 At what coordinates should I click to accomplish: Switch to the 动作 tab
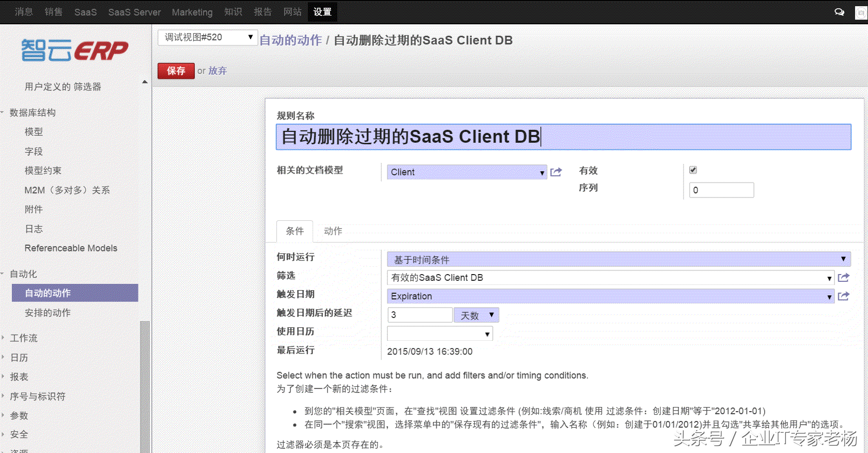click(333, 231)
